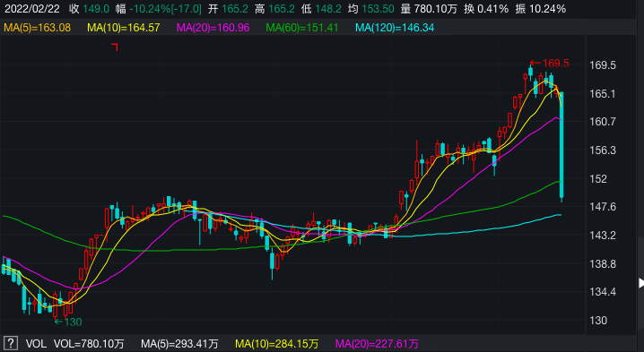Click the -10.24% change value in header

tap(150, 9)
